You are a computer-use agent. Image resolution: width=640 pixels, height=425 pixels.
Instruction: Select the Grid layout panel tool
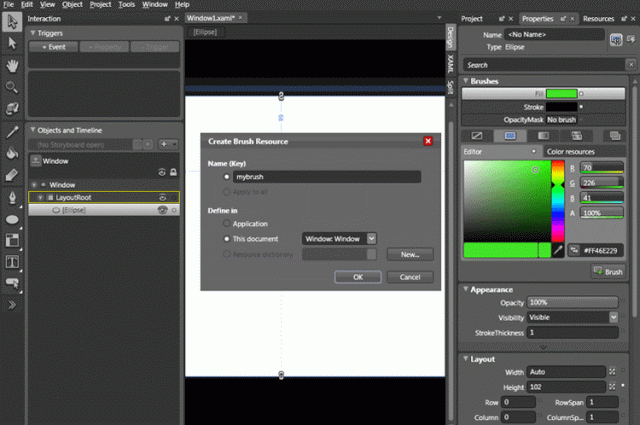[x=12, y=240]
